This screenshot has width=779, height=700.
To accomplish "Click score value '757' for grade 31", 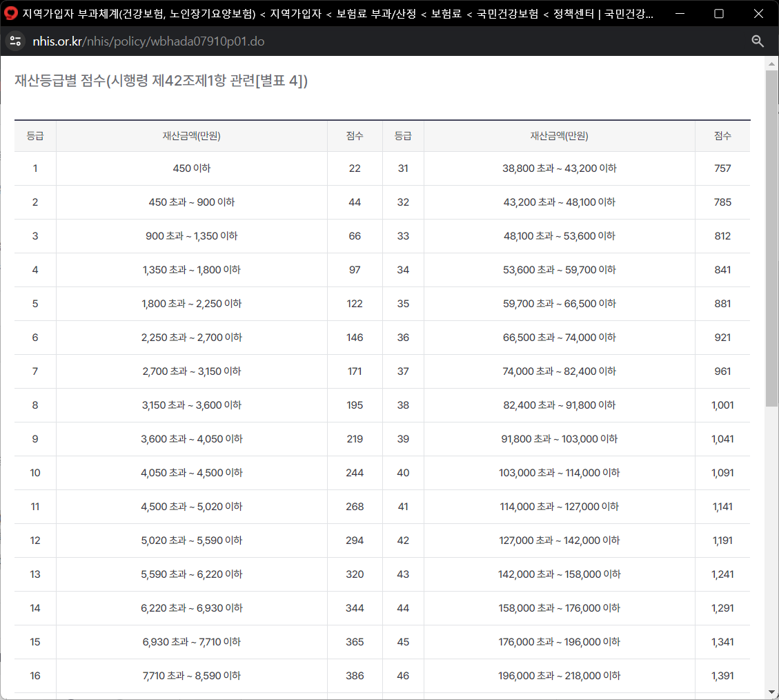I will coord(722,168).
